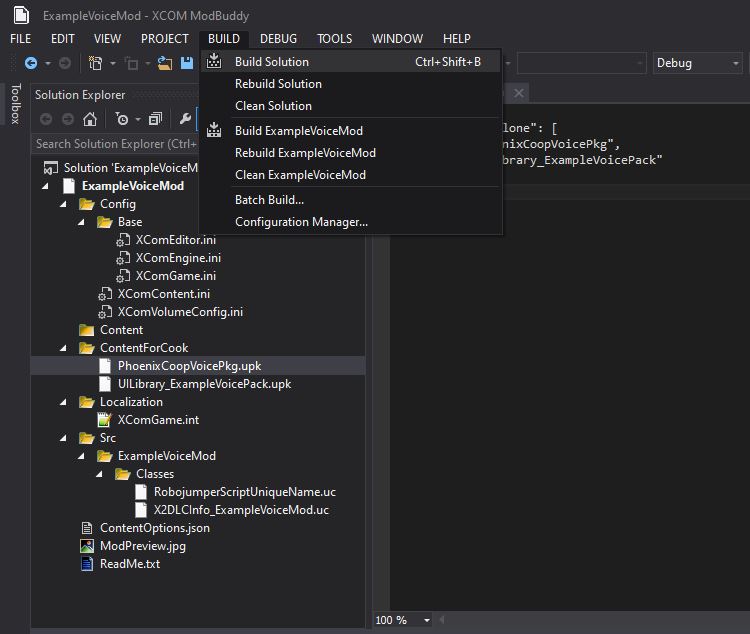The width and height of the screenshot is (750, 634).
Task: Click Solution Explorer forward arrow icon
Action: [x=68, y=119]
